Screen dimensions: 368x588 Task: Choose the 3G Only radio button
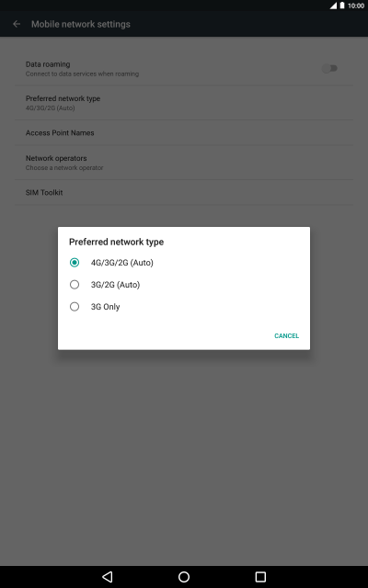tap(75, 307)
